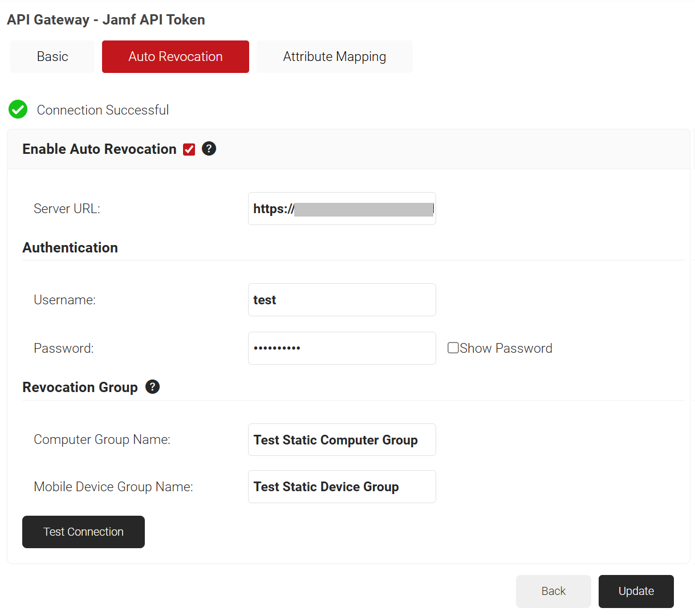
Task: Focus the Server URL input field
Action: click(x=342, y=209)
